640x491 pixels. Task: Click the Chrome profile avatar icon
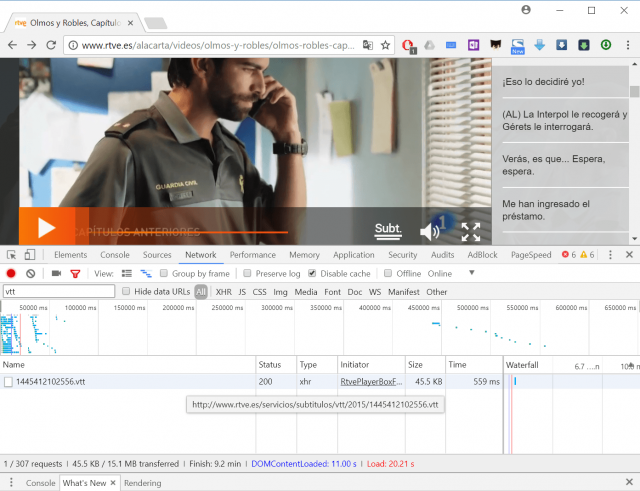point(526,10)
